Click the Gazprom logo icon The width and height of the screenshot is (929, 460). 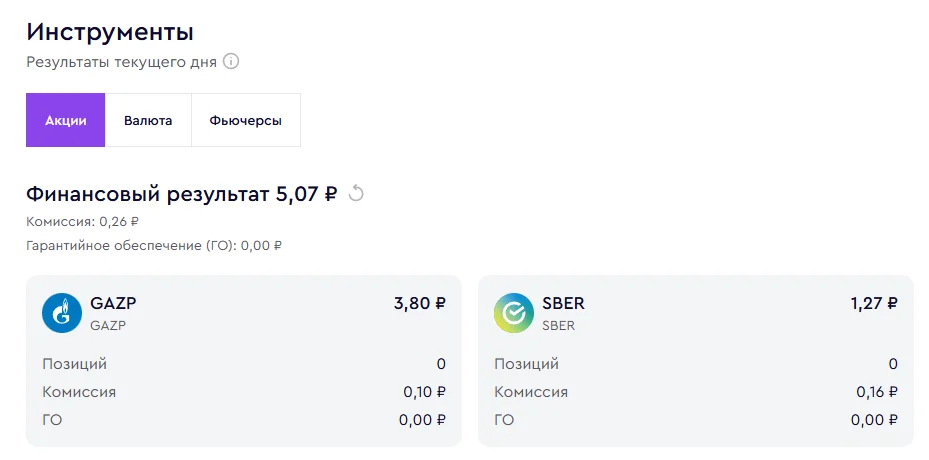click(x=62, y=313)
